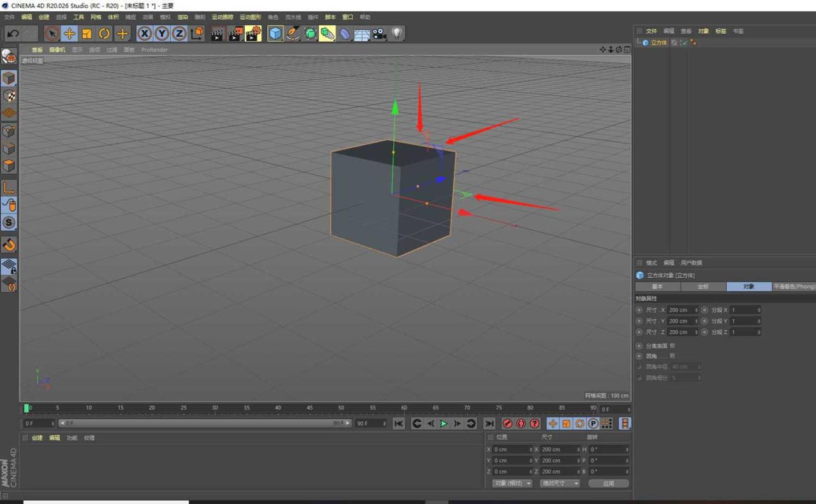Click the cube primitive icon in the toolbar
The height and width of the screenshot is (504, 816).
point(275,34)
